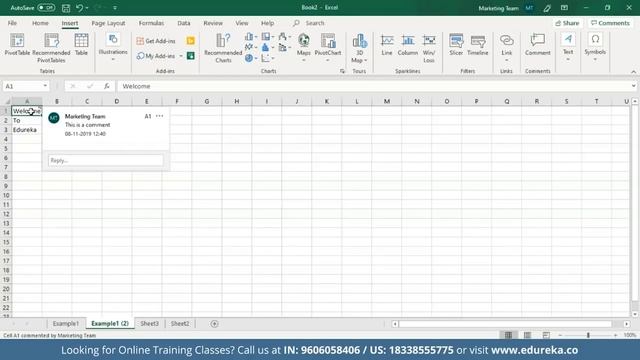Click the Name Box showing A1
640x360 pixels.
pyautogui.click(x=22, y=86)
